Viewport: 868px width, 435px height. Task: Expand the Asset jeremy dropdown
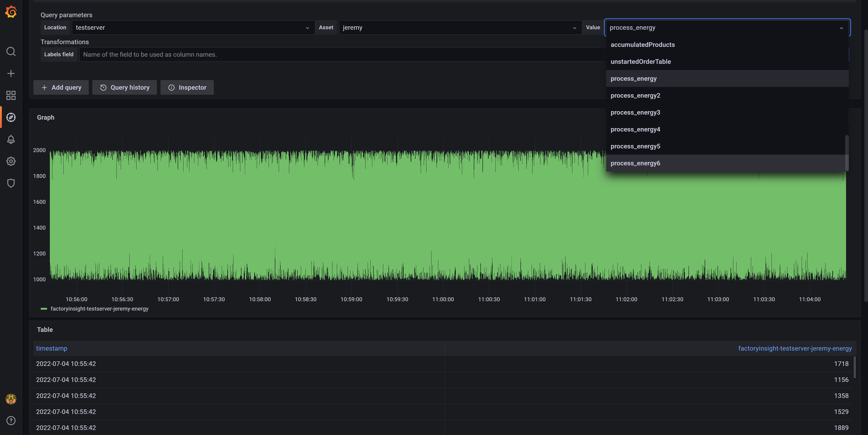coord(460,28)
